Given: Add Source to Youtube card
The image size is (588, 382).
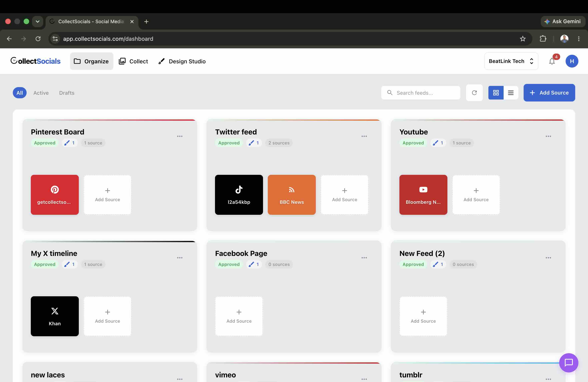Looking at the screenshot, I should (476, 195).
